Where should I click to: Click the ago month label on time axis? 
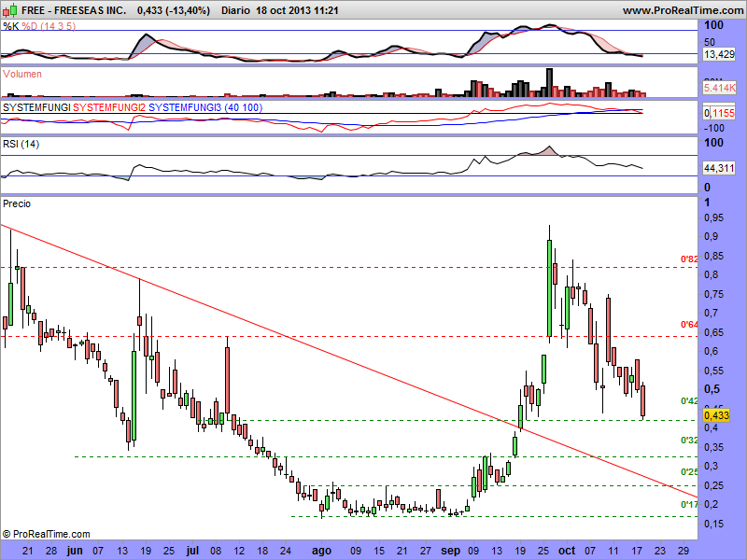321,551
